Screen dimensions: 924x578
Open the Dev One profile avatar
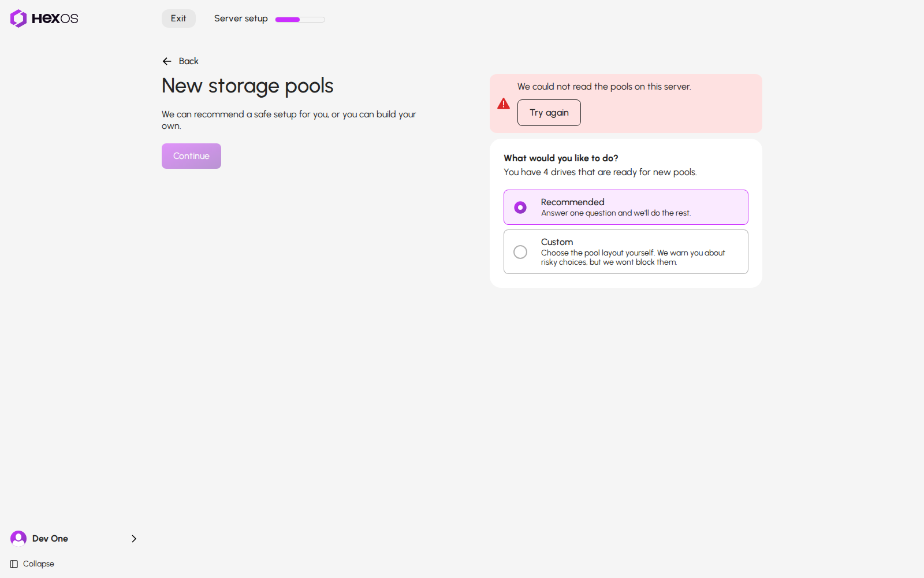pos(18,539)
